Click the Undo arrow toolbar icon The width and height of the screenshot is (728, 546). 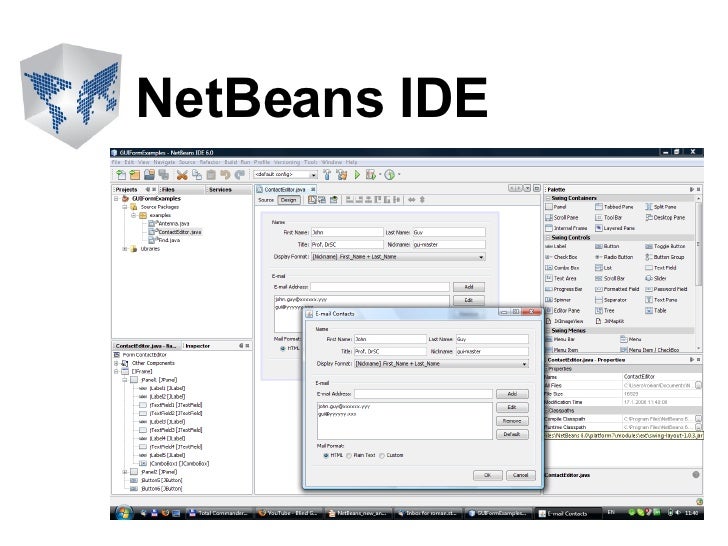click(226, 175)
